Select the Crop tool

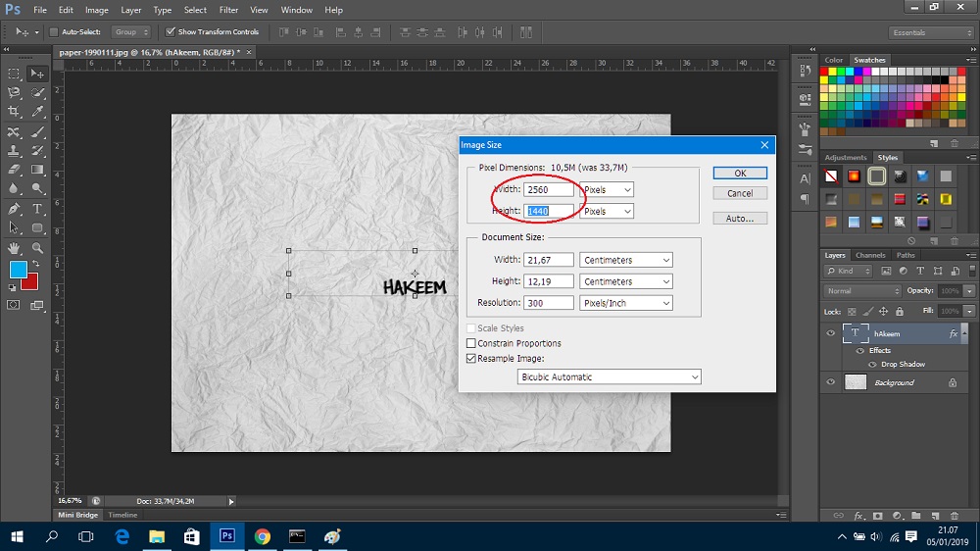pyautogui.click(x=14, y=113)
